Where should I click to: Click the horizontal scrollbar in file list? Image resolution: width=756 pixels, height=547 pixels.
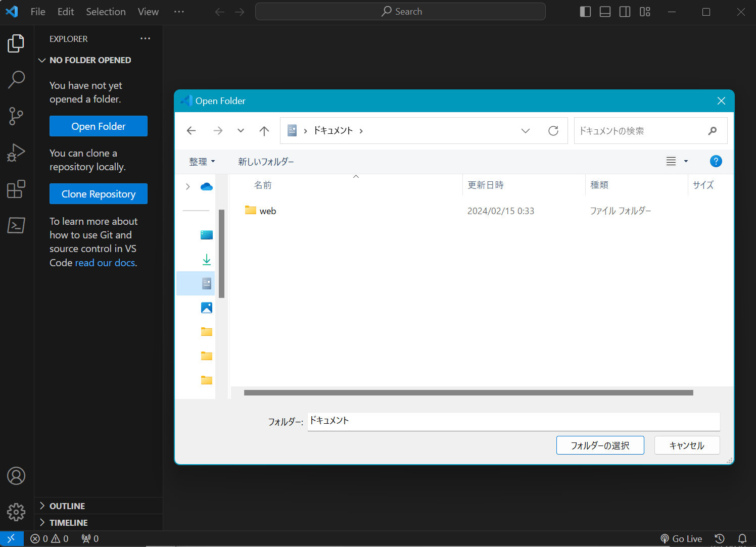click(468, 392)
